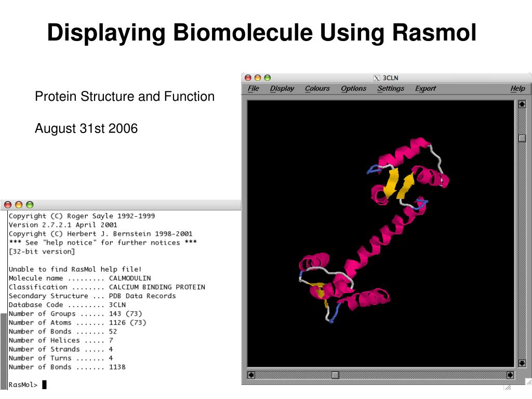
Task: Open the Settings menu
Action: click(391, 88)
